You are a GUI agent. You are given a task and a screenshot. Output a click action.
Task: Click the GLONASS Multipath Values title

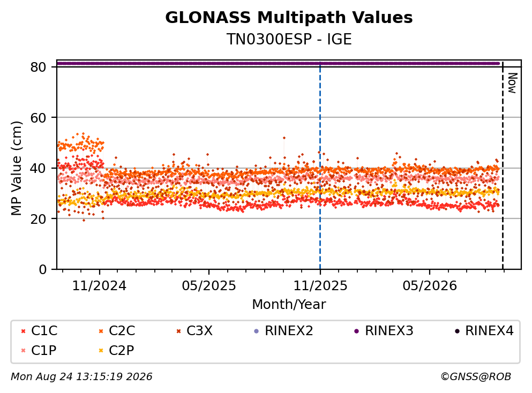click(x=289, y=18)
